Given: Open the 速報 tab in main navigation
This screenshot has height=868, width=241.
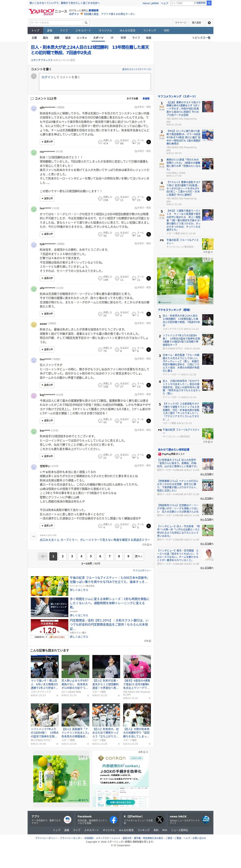Looking at the screenshot, I should 49,31.
